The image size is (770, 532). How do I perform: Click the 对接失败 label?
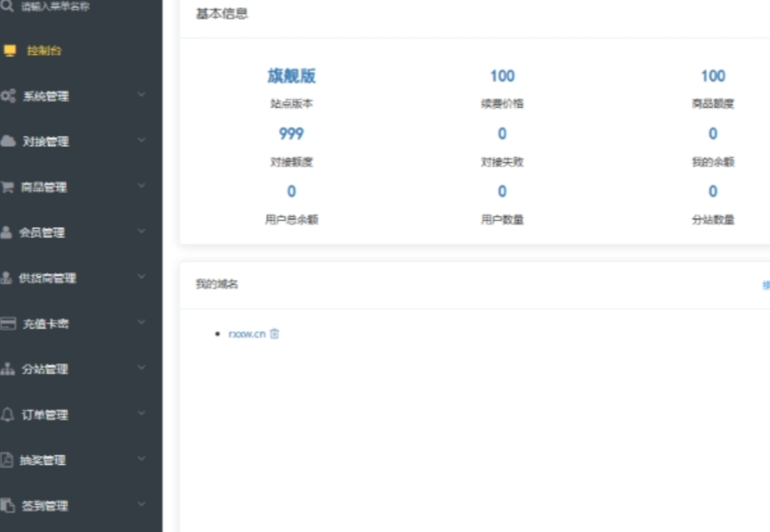(x=502, y=162)
